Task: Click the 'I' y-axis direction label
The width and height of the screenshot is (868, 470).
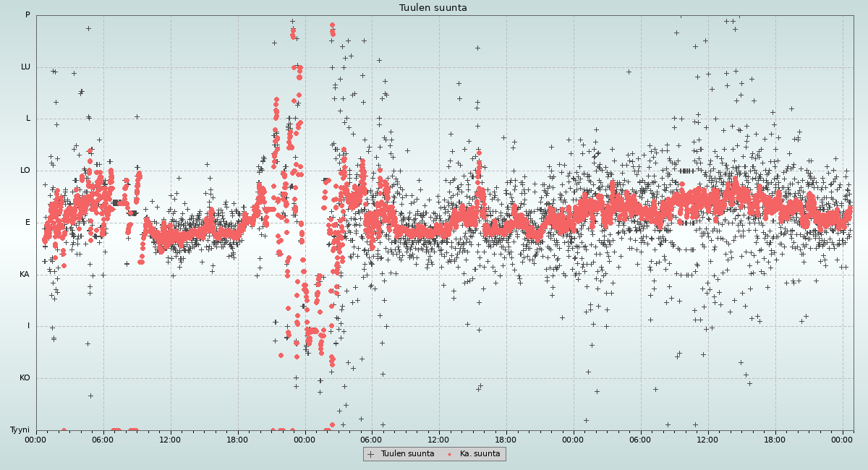Action: pyautogui.click(x=29, y=326)
